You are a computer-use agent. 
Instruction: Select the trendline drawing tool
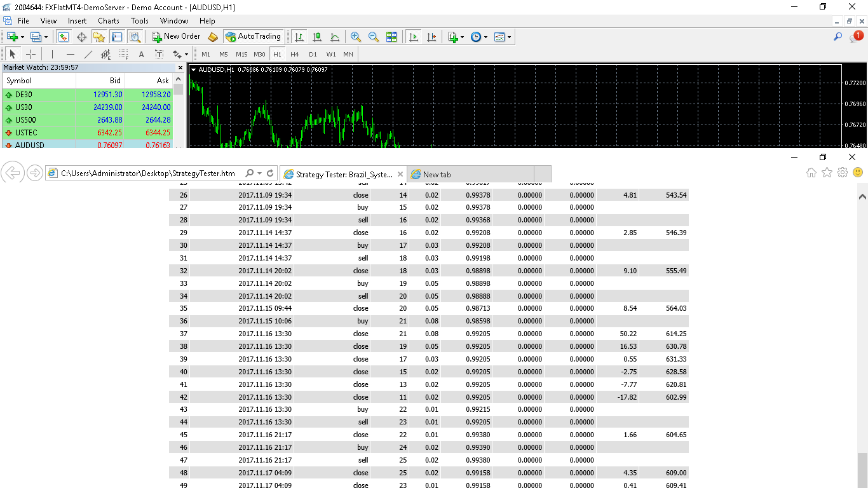(88, 54)
